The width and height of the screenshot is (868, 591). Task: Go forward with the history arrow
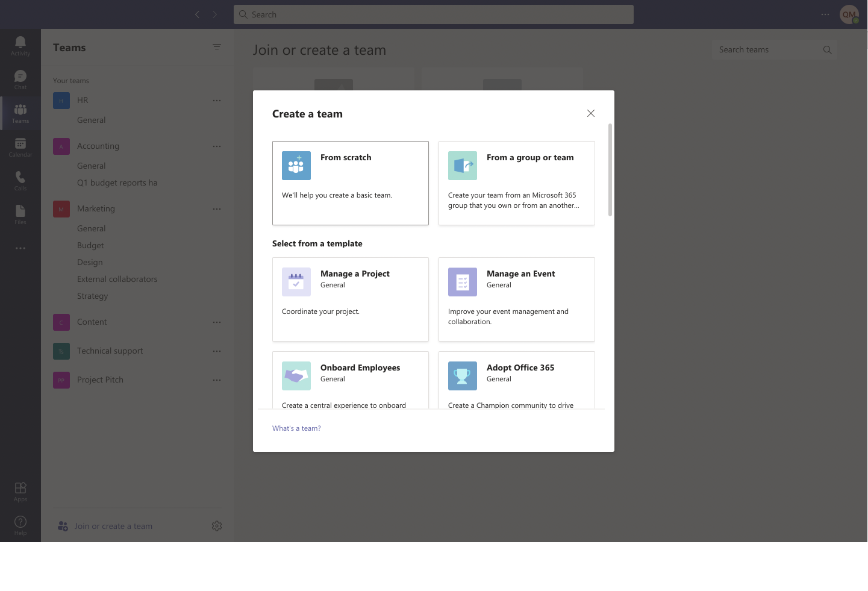tap(215, 14)
